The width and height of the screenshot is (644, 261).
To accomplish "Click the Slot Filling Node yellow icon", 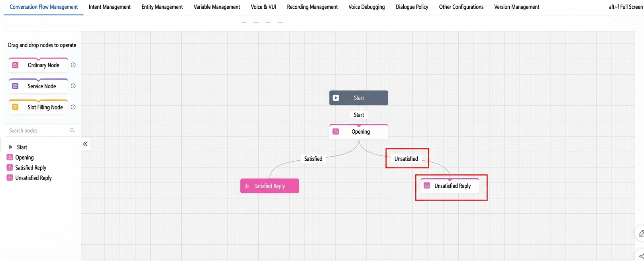I will [x=15, y=107].
